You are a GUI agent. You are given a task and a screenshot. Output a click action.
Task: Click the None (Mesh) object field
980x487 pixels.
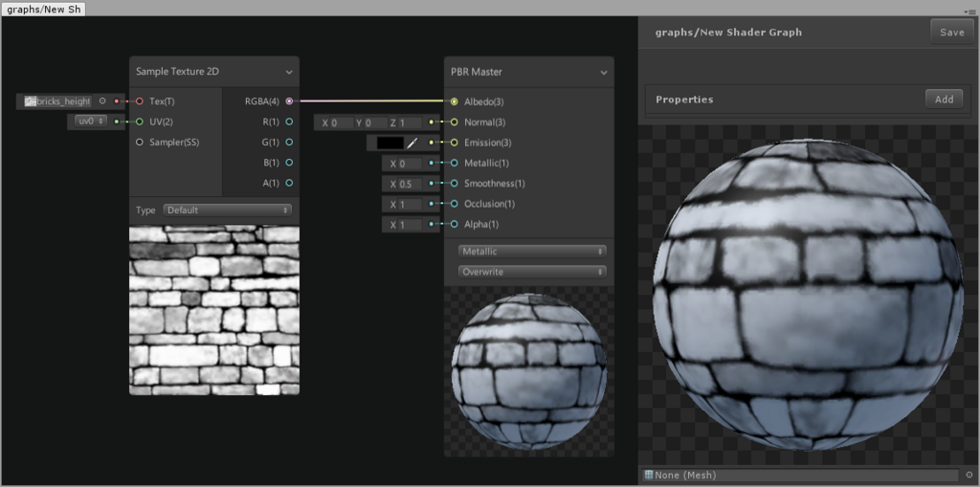tap(801, 476)
